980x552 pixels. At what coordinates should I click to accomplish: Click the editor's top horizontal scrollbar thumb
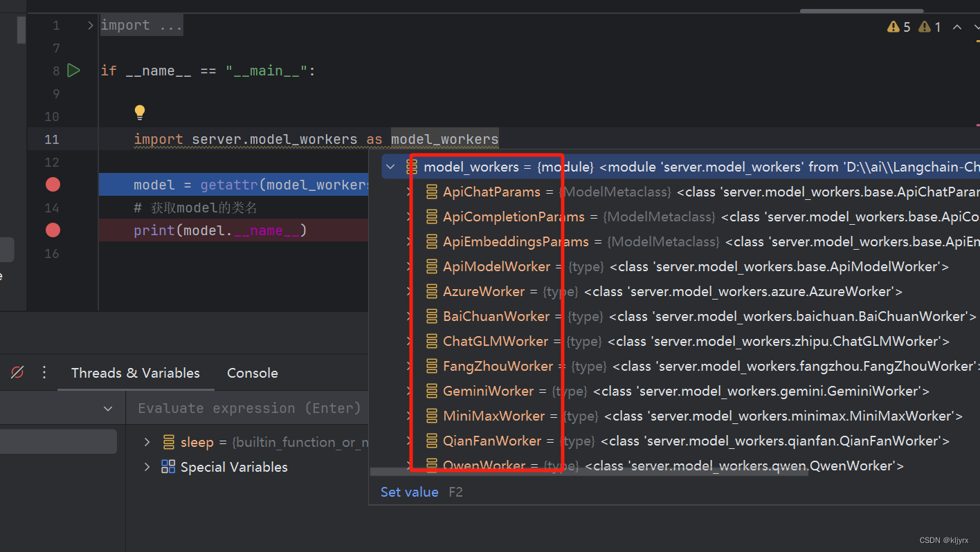click(x=862, y=10)
